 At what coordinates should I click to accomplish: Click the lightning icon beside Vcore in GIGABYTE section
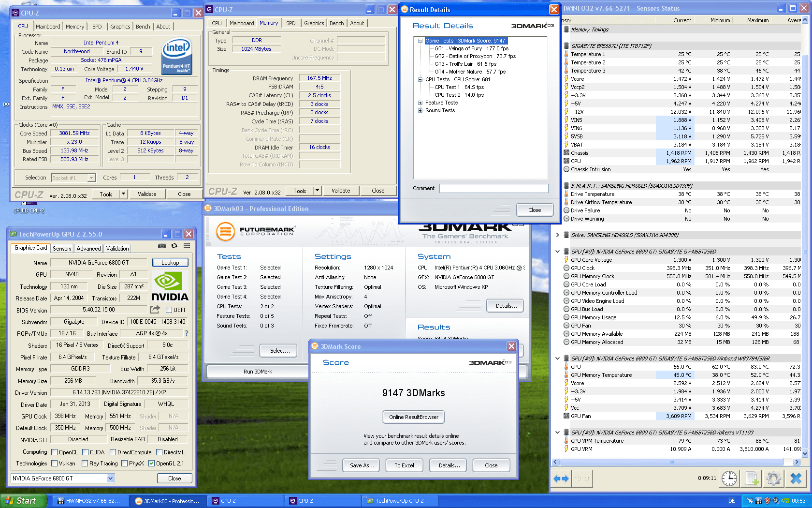tap(566, 79)
